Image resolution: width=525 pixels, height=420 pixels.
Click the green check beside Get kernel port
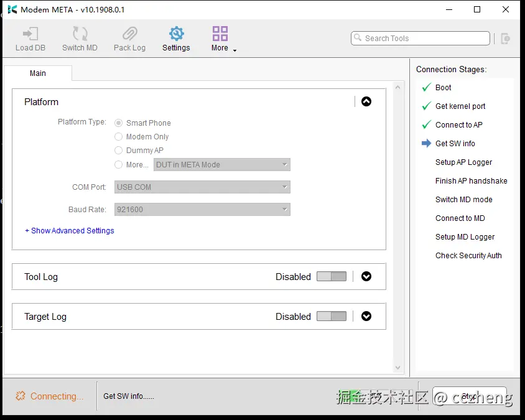pos(426,106)
